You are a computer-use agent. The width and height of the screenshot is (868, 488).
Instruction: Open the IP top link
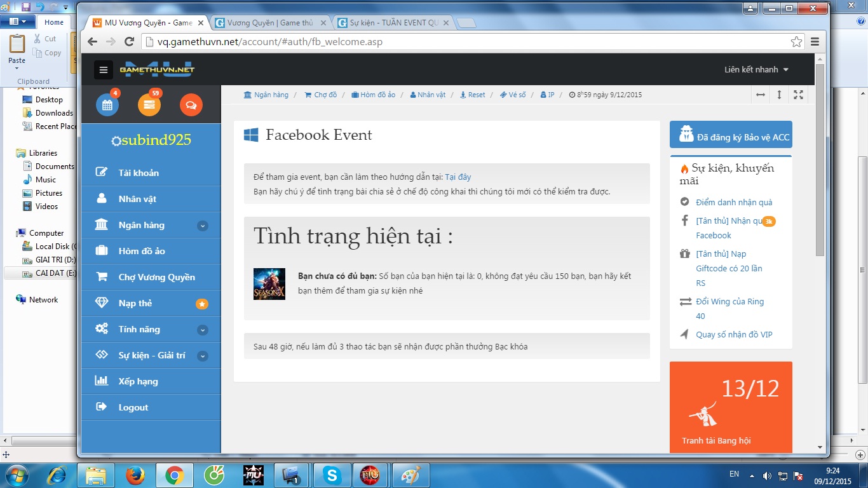tap(547, 95)
